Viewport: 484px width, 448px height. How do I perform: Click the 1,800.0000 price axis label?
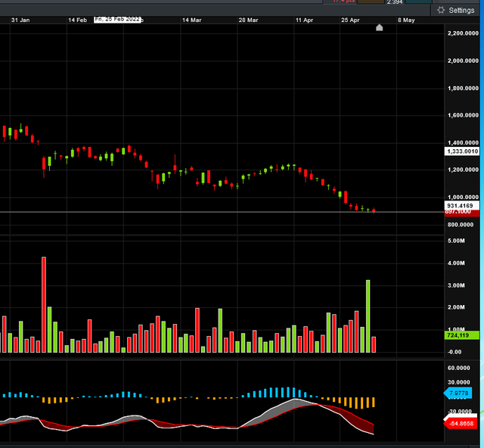[463, 89]
